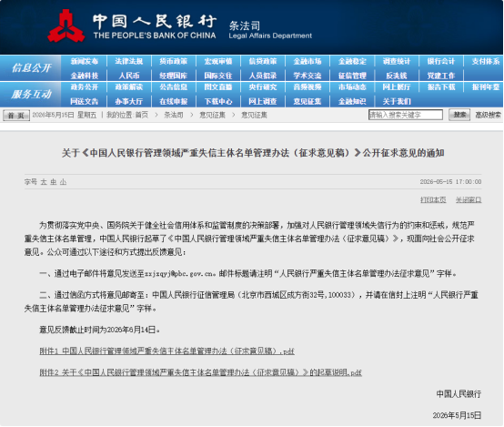Open the 高级搜索 advanced search link
The height and width of the screenshot is (427, 504).
(x=488, y=115)
